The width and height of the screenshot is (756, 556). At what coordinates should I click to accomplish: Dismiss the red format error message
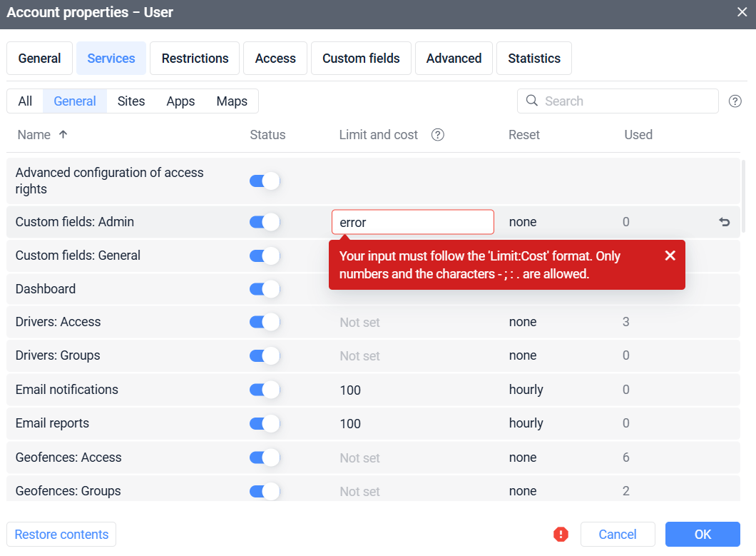[670, 255]
